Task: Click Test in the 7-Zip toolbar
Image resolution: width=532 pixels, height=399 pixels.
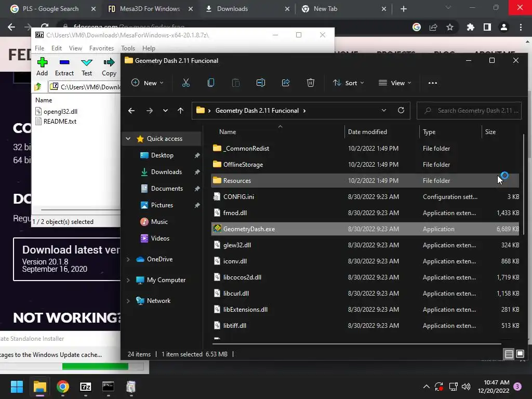Action: click(87, 67)
